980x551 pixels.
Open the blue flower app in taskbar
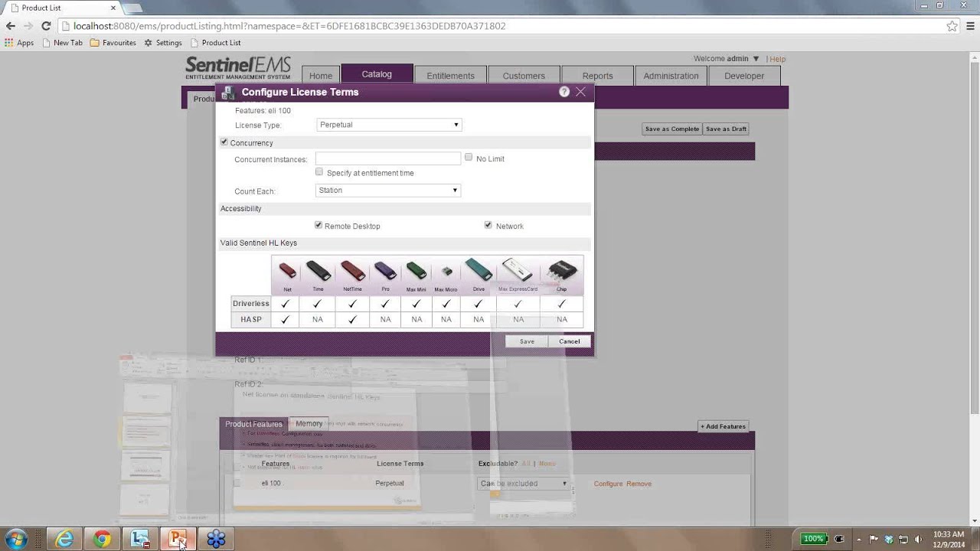pos(216,539)
